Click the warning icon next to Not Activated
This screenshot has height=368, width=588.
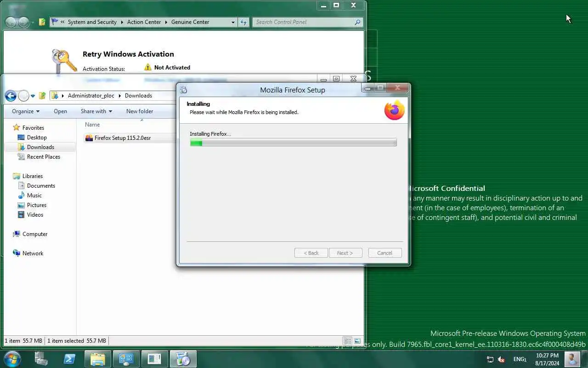147,67
